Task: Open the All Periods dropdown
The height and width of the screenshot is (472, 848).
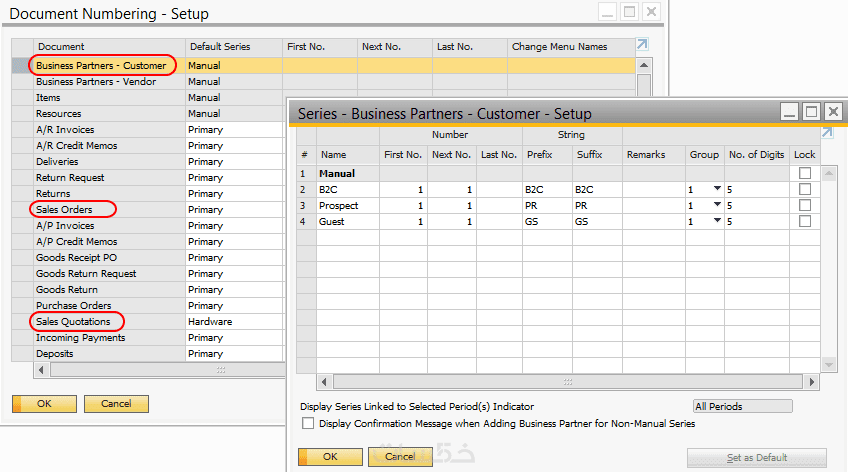Action: click(x=742, y=406)
